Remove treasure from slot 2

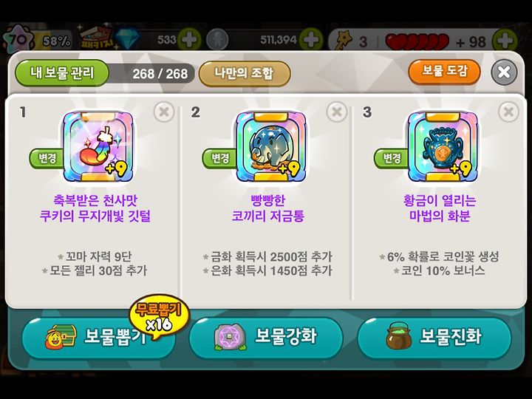pyautogui.click(x=336, y=112)
